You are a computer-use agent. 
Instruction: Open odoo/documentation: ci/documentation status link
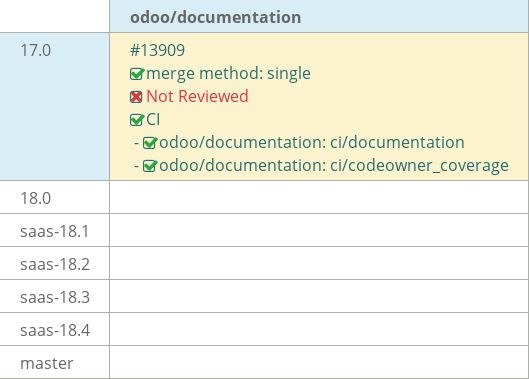pos(312,142)
